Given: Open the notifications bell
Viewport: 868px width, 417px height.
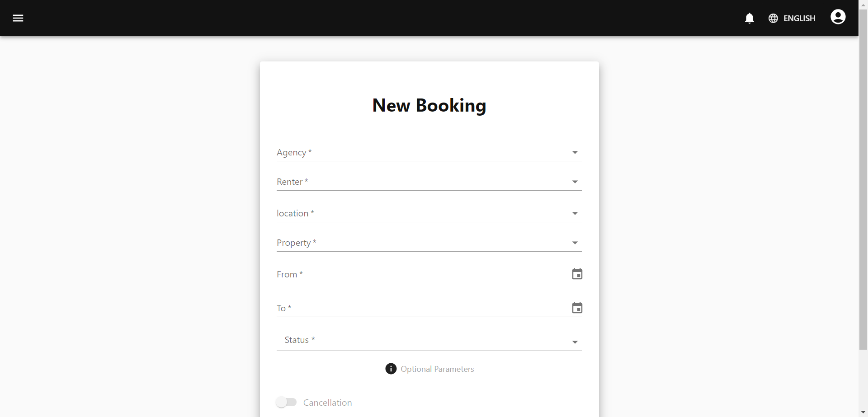Looking at the screenshot, I should [x=750, y=18].
